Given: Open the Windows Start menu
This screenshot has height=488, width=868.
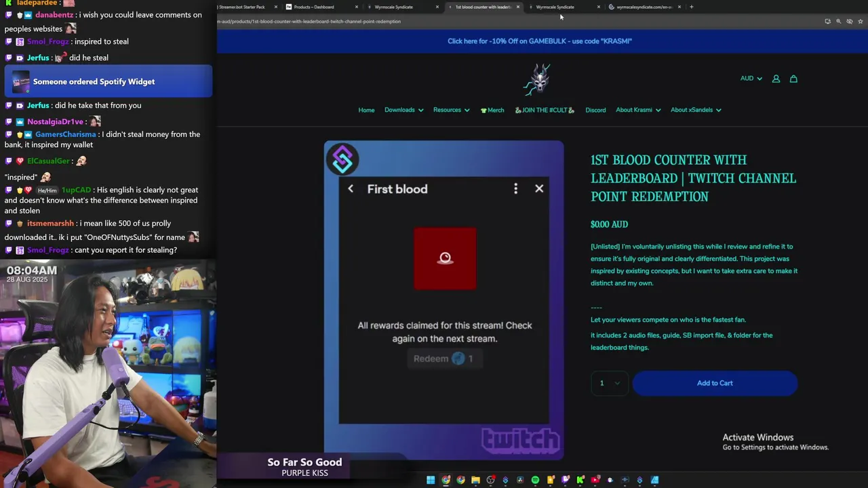Looking at the screenshot, I should coord(431,480).
